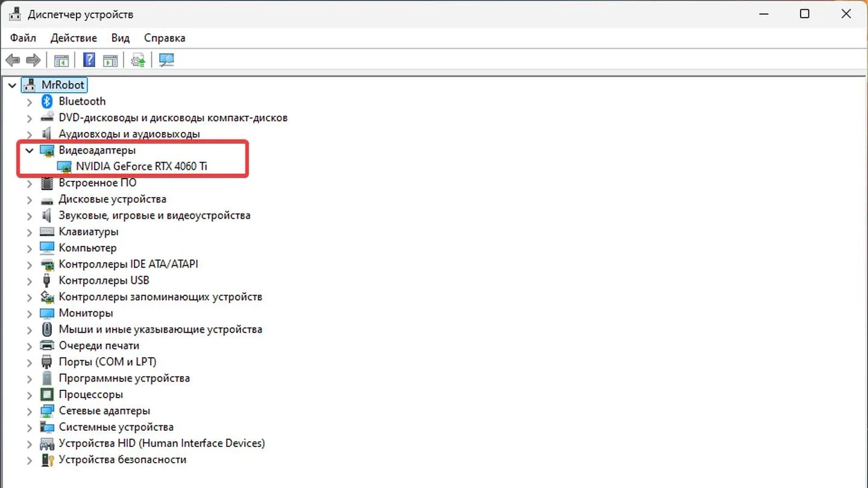Select Порты (COM и LPT) entry
The width and height of the screenshot is (868, 488).
tap(107, 362)
